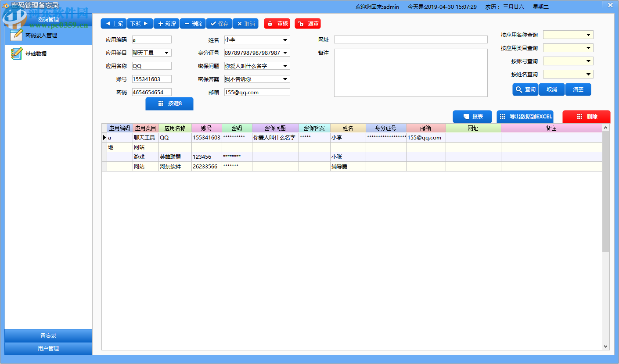Image resolution: width=619 pixels, height=364 pixels.
Task: Click the 新增 add button
Action: point(166,23)
